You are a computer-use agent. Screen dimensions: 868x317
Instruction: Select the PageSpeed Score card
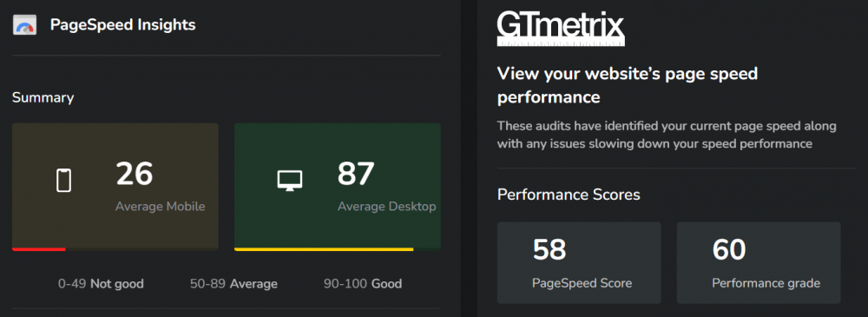[x=579, y=262]
